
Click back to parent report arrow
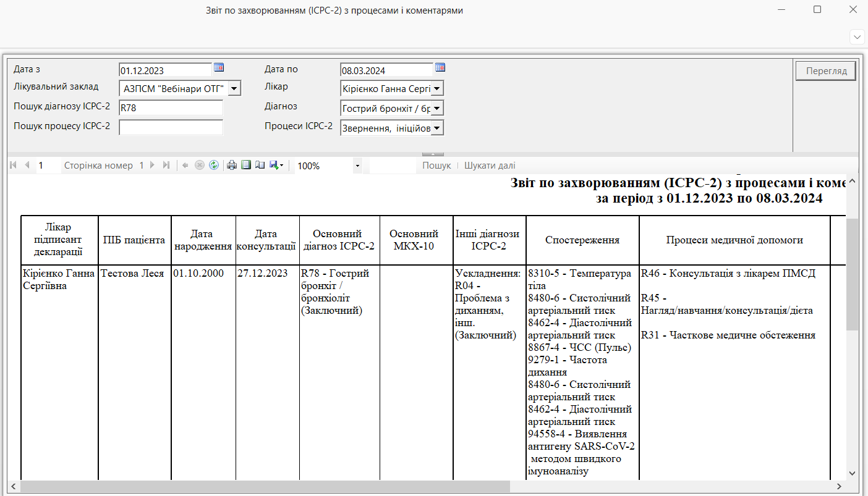coord(185,166)
